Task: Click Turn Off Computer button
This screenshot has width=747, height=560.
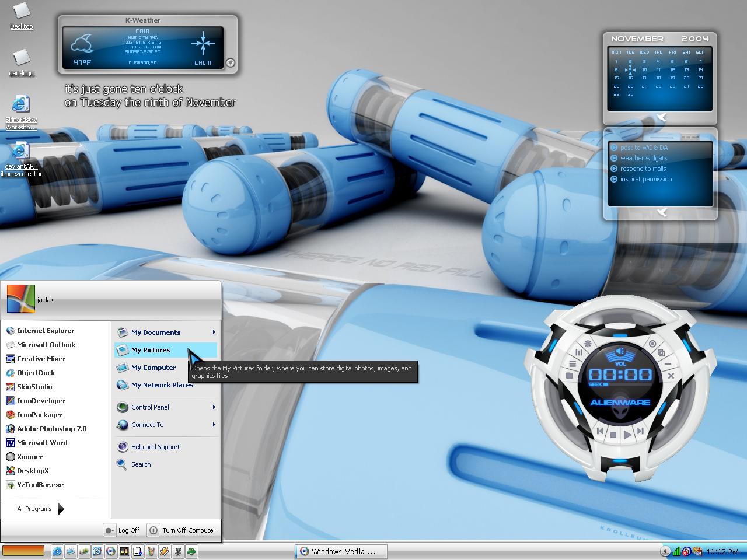Action: [x=183, y=530]
